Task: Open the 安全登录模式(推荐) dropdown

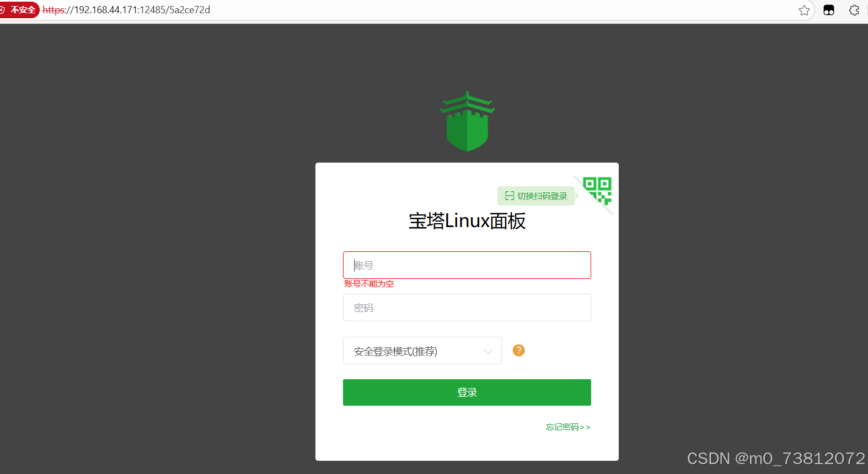Action: pos(422,351)
